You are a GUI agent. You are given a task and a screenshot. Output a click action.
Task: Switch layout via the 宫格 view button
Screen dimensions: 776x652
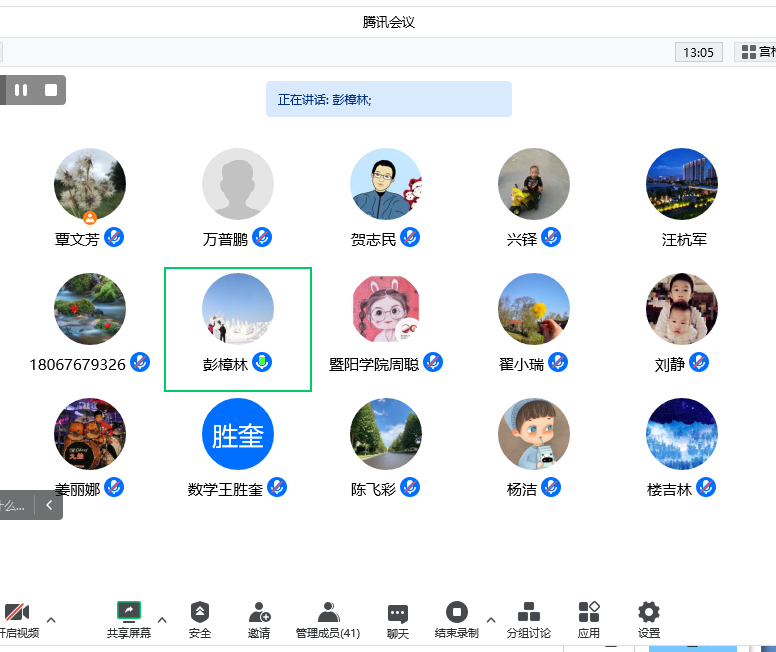pos(756,52)
